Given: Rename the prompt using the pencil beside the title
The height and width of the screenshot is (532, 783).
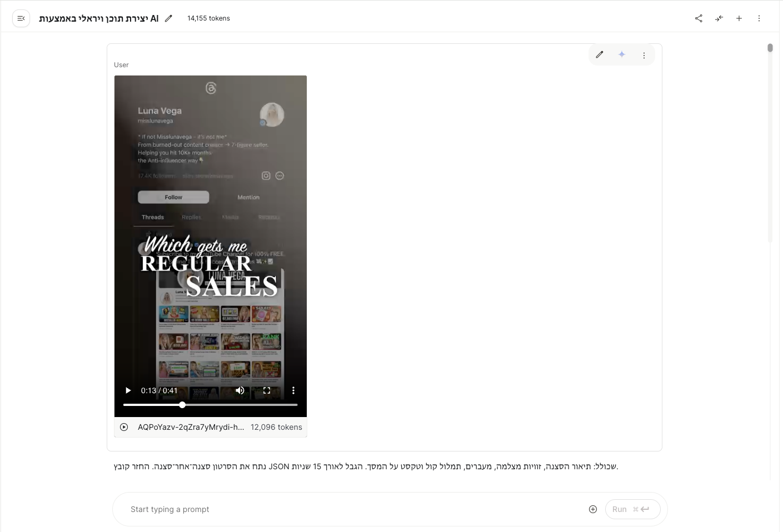Looking at the screenshot, I should (x=168, y=18).
